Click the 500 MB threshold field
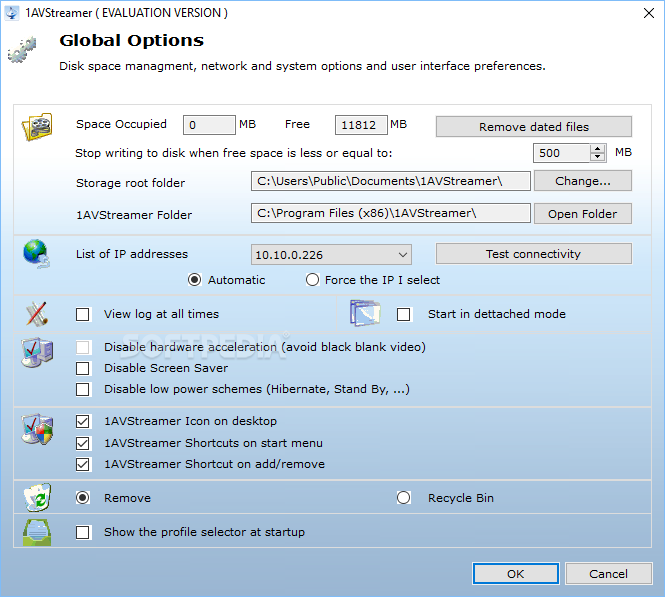This screenshot has width=665, height=597. coord(562,153)
